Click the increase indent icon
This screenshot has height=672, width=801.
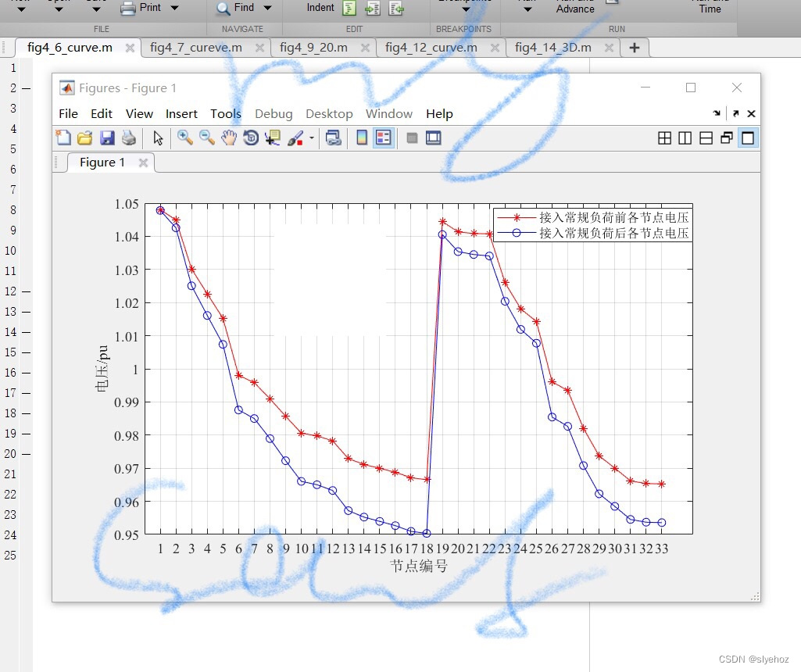(x=373, y=8)
